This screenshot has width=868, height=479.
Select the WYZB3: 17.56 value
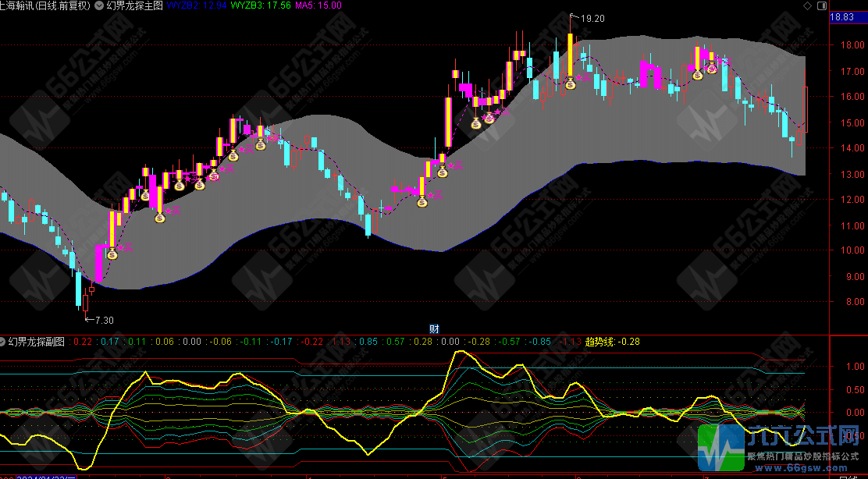pyautogui.click(x=261, y=5)
